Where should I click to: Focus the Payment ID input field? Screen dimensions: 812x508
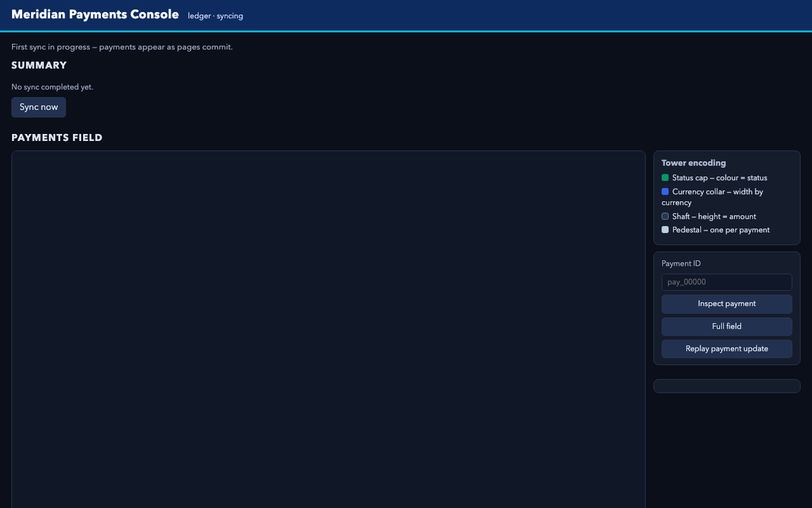pos(727,282)
